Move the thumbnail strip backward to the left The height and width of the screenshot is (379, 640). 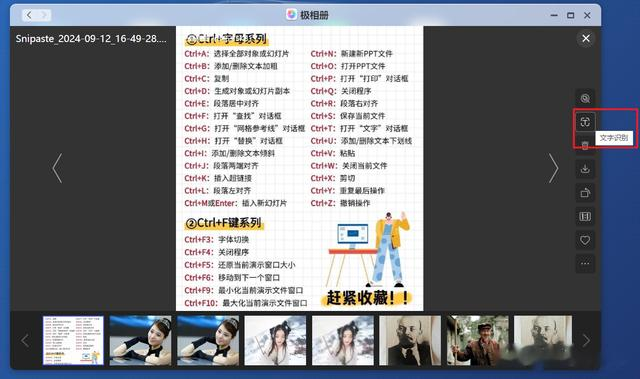(x=25, y=340)
